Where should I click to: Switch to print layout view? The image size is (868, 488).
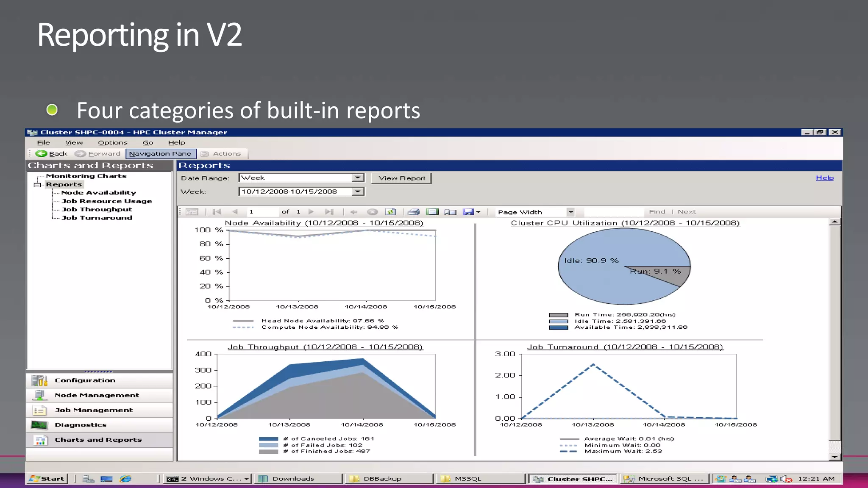pyautogui.click(x=432, y=212)
